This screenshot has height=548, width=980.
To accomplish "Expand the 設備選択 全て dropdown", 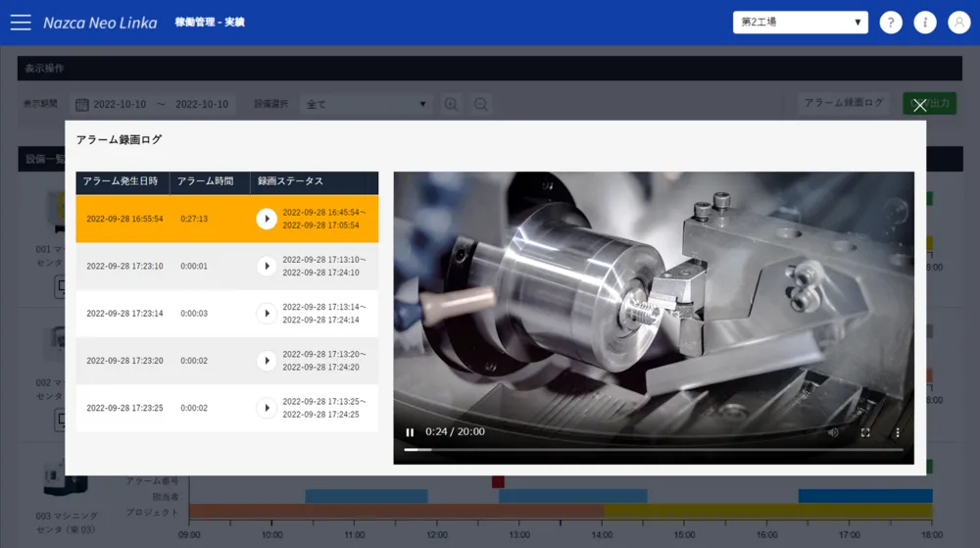I will coord(367,104).
